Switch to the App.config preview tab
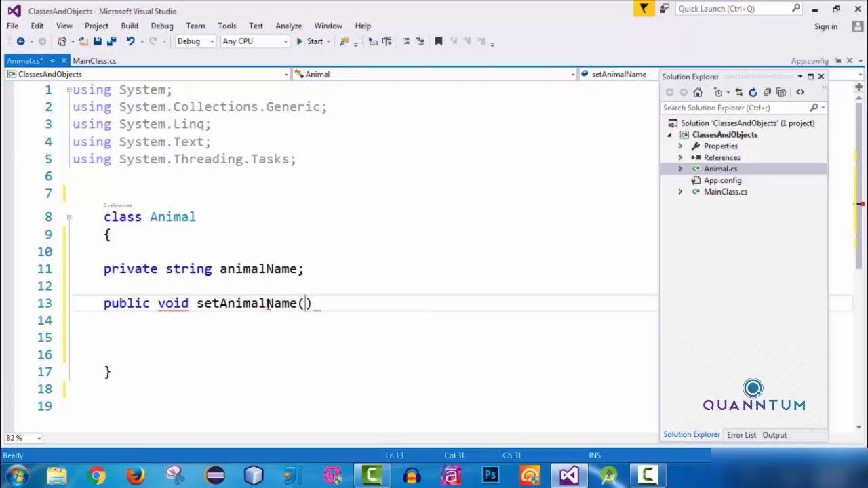 [810, 61]
